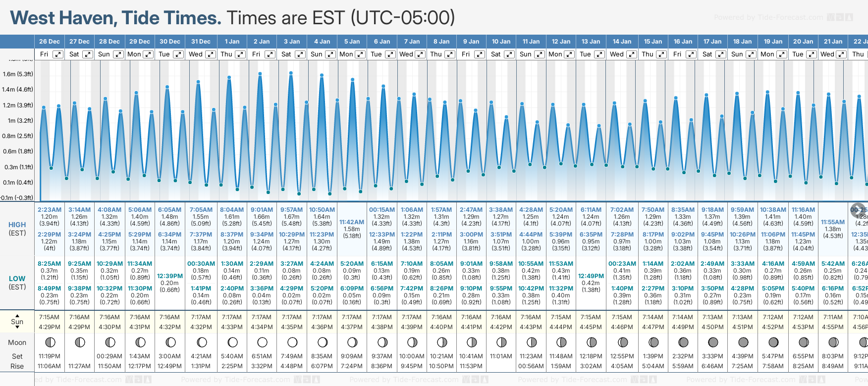Click the moon phase icon for 10 Jan
The height and width of the screenshot is (386, 868).
(501, 342)
